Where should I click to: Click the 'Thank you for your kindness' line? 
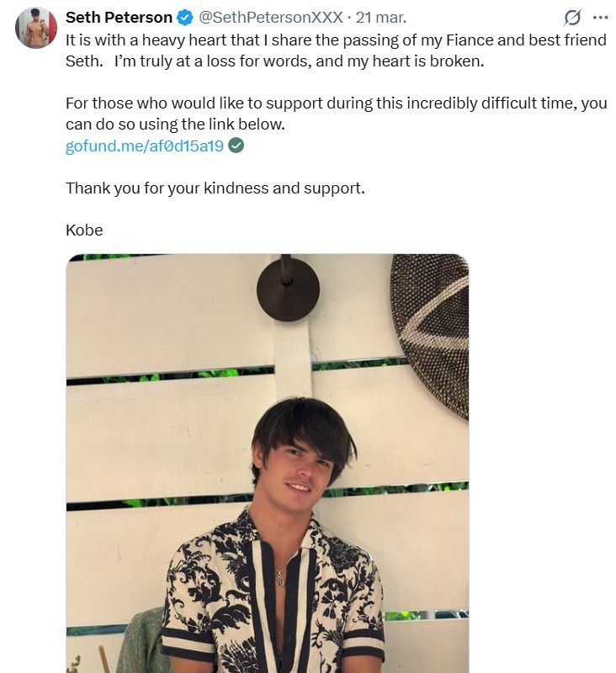pyautogui.click(x=215, y=188)
